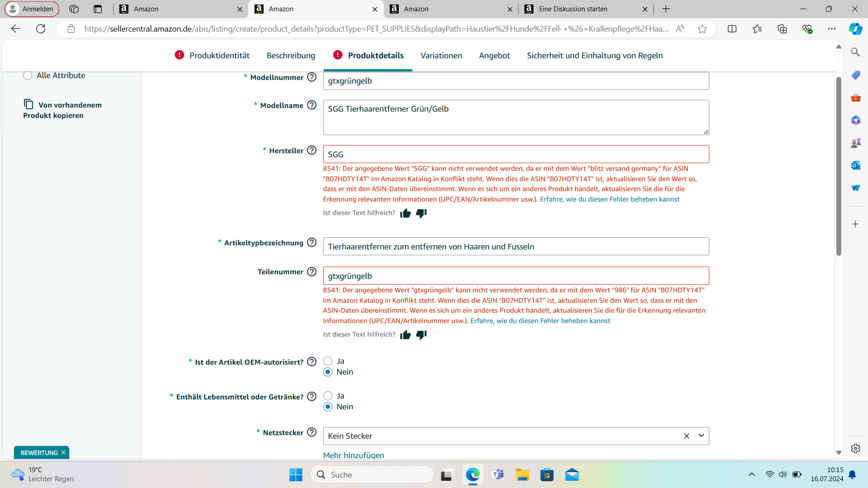The height and width of the screenshot is (488, 868).
Task: Click the Anmelden profile button
Action: (x=32, y=9)
